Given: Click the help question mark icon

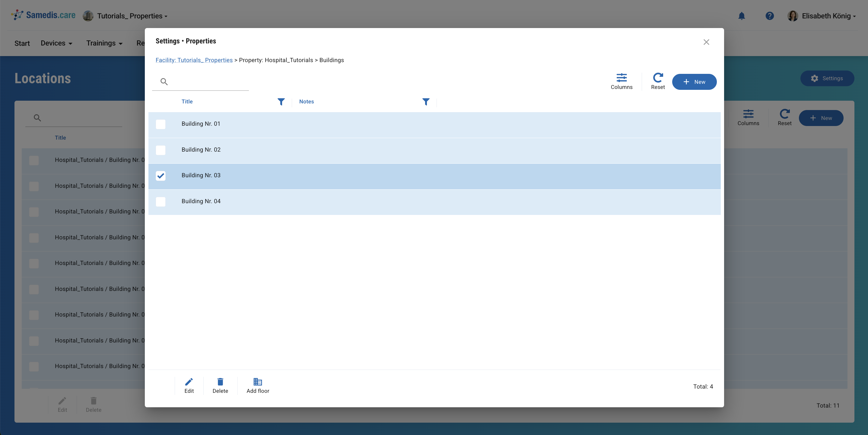Looking at the screenshot, I should point(769,16).
